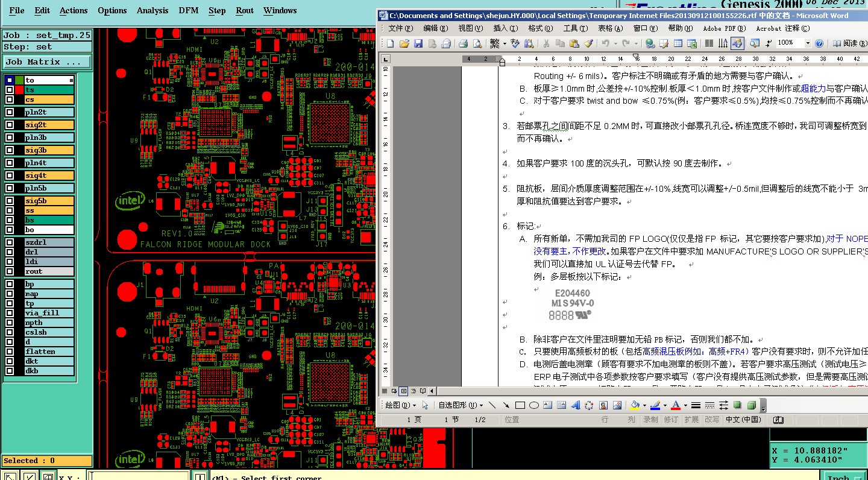
Task: Open the 繁 Chinese conversion dropdown arrow
Action: pyautogui.click(x=505, y=43)
